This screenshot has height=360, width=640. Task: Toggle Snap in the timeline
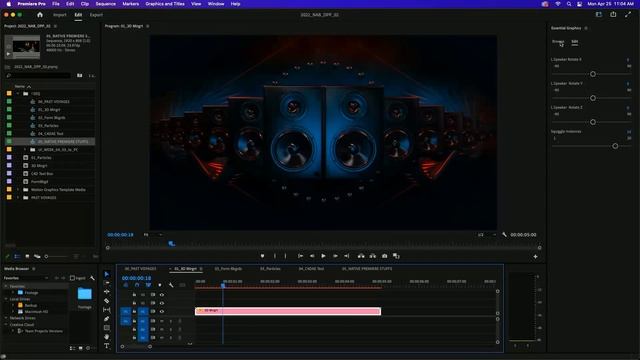coord(137,285)
